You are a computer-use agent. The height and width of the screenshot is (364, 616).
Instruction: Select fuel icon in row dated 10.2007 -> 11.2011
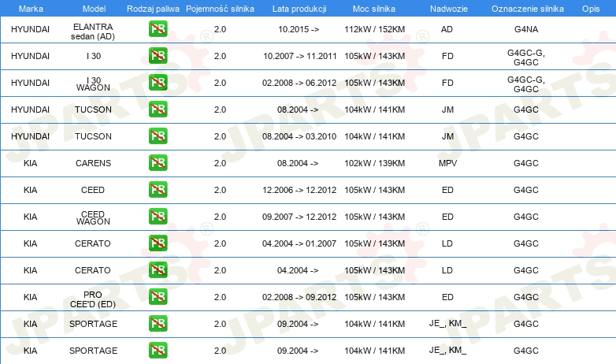[158, 56]
